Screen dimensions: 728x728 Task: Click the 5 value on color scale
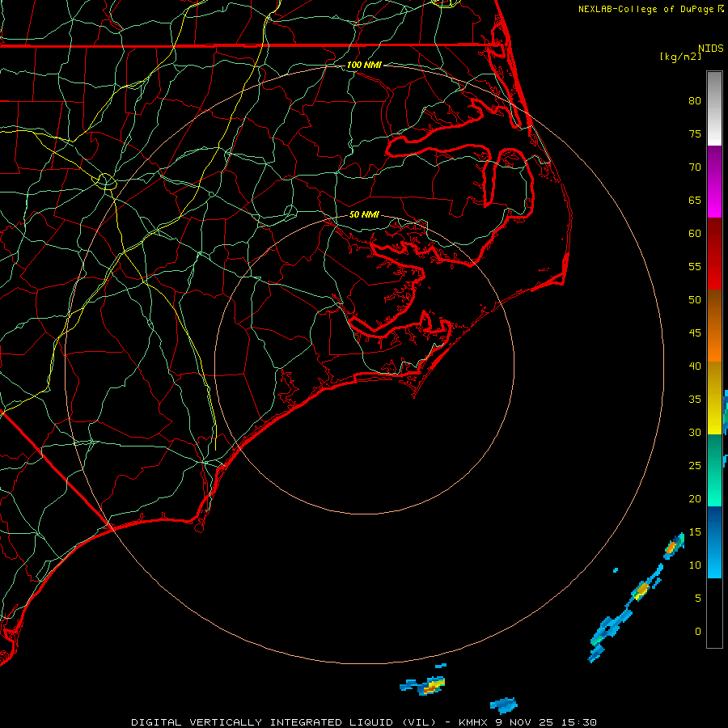tap(698, 598)
